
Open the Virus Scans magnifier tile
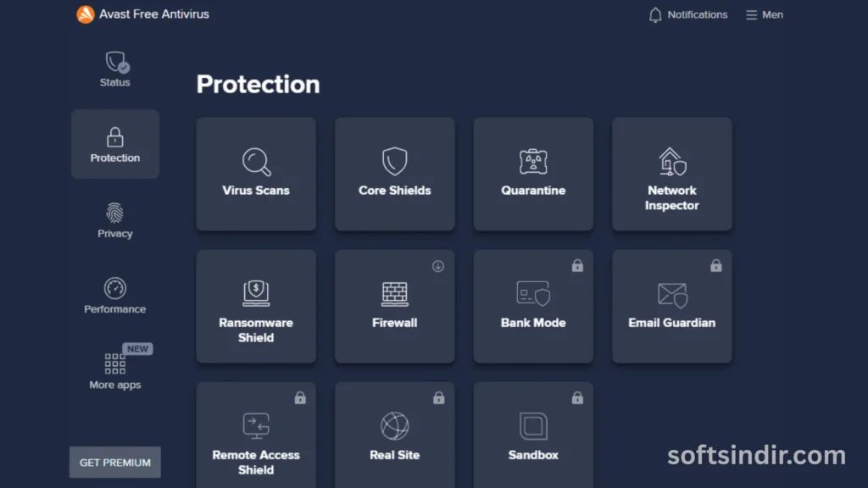click(x=256, y=175)
